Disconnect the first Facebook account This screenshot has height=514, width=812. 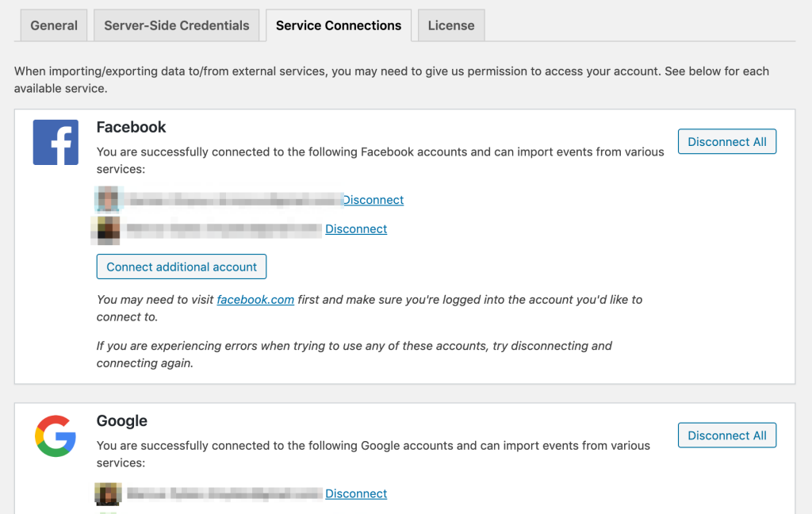[x=373, y=200]
